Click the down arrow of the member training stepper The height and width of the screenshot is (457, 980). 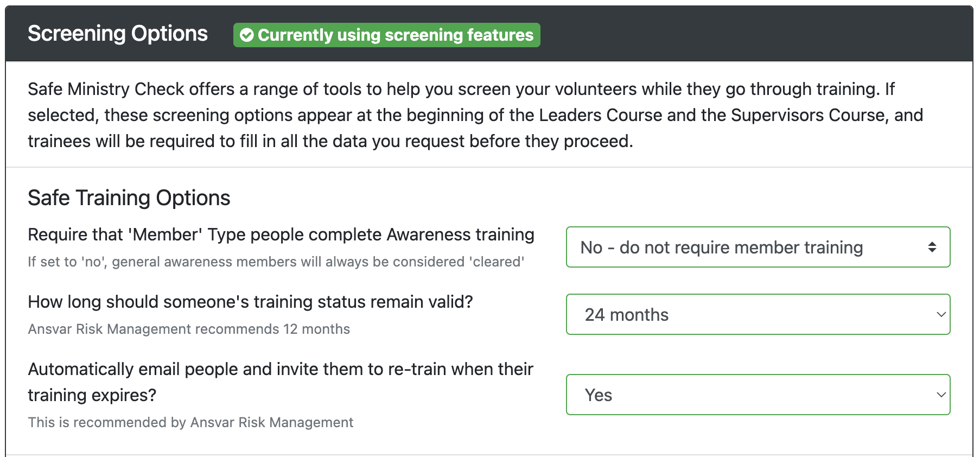933,250
